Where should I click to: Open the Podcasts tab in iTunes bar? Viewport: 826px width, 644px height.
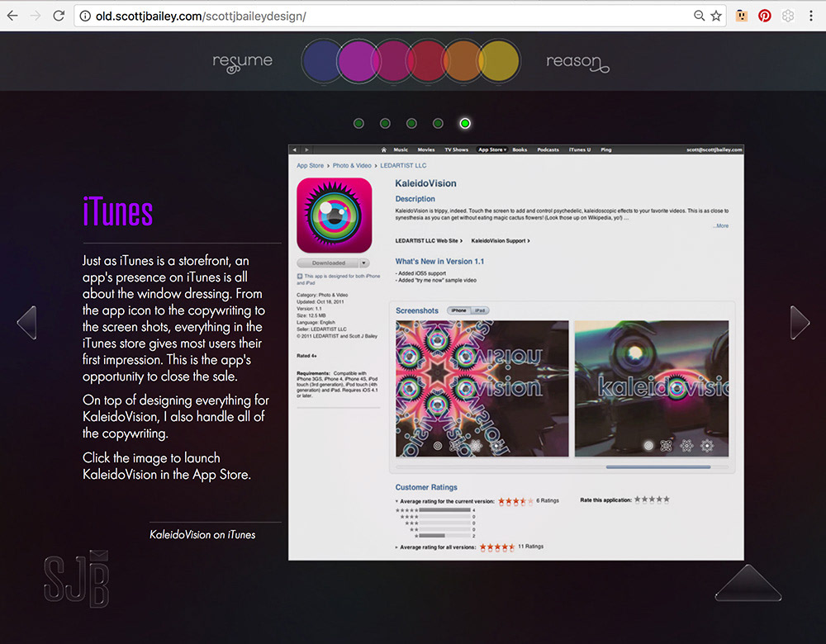[548, 149]
